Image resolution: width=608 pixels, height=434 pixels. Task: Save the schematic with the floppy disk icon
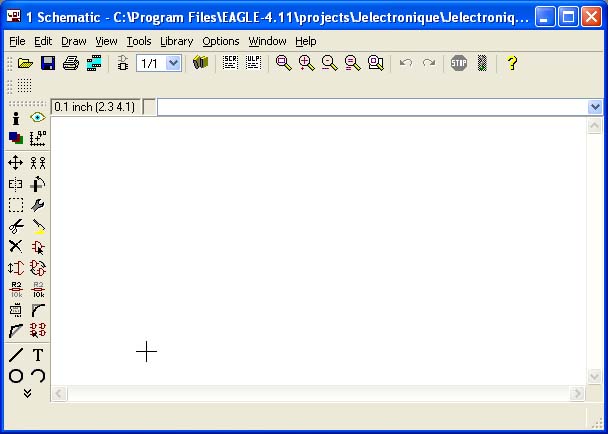pos(48,63)
